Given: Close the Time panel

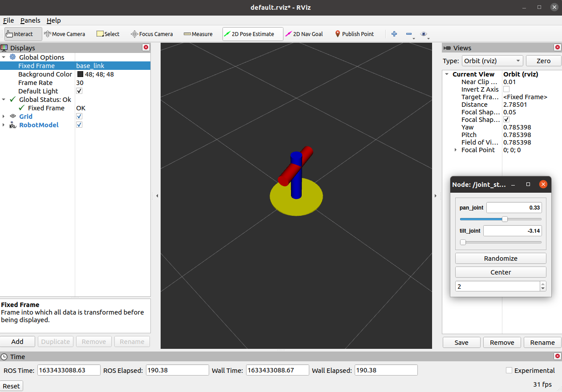Looking at the screenshot, I should click(x=558, y=356).
